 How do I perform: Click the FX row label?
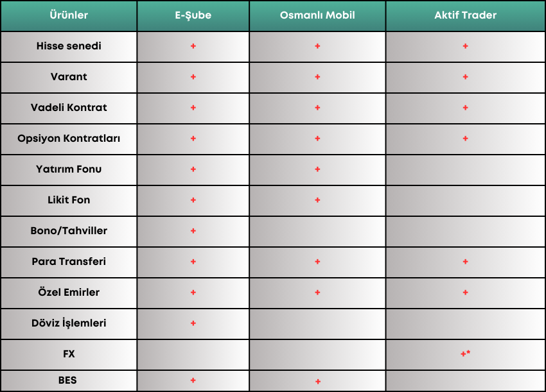tap(69, 354)
